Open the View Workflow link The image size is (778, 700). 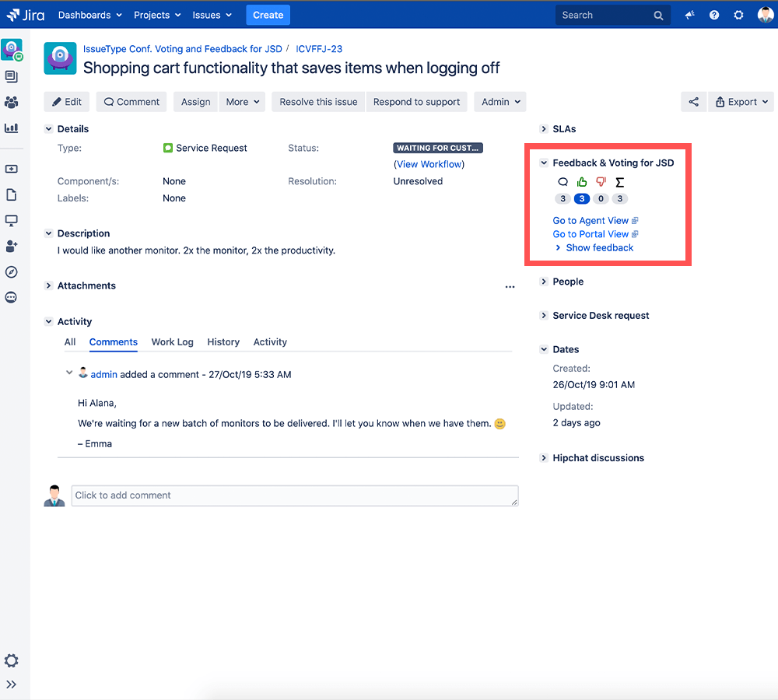[429, 164]
